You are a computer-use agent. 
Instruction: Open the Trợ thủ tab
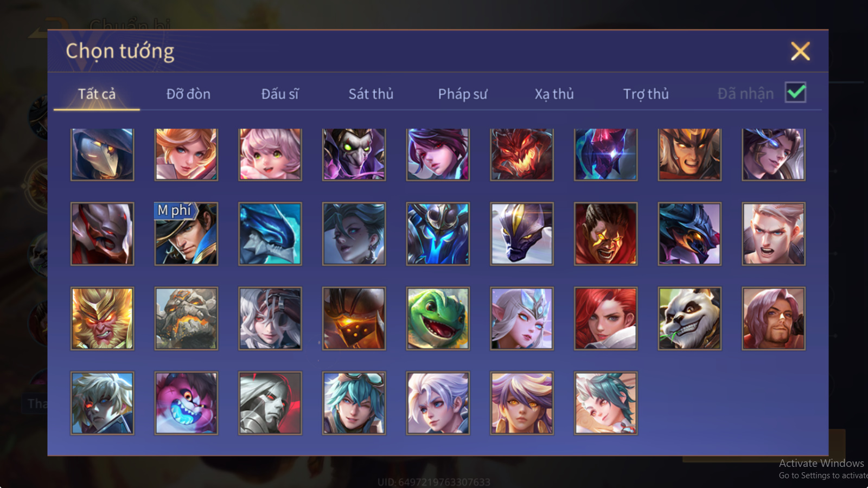pyautogui.click(x=646, y=94)
